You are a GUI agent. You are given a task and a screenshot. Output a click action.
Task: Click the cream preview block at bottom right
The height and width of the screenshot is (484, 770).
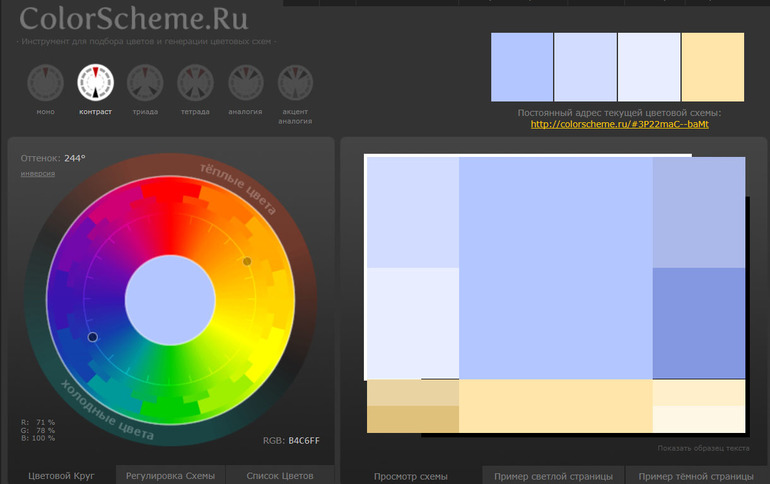click(699, 419)
